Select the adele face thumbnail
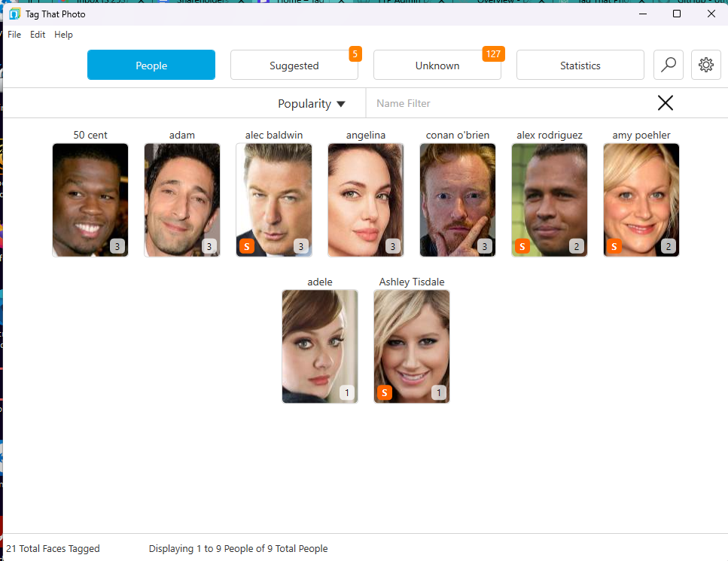The width and height of the screenshot is (728, 561). coord(319,346)
